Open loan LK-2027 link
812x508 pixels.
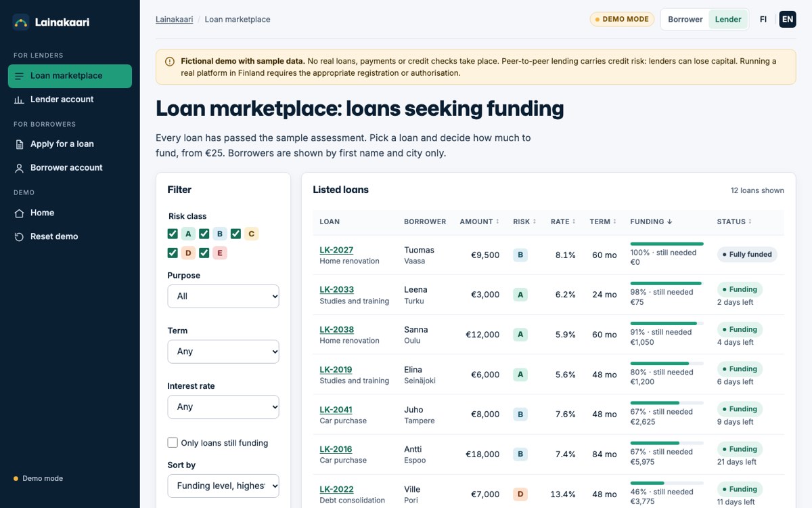click(x=336, y=250)
